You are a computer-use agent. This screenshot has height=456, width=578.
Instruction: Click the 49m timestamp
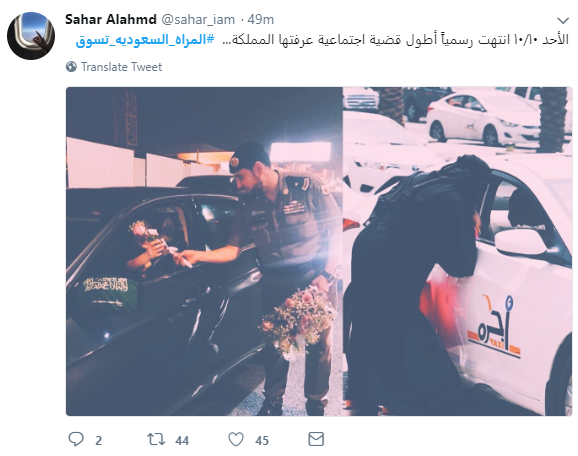tap(261, 20)
